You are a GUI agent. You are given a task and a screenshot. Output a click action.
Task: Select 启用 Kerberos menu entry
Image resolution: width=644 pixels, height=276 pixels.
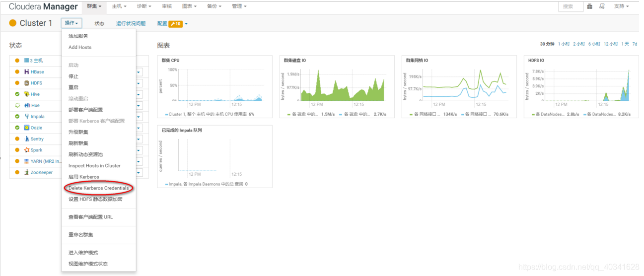(x=84, y=177)
